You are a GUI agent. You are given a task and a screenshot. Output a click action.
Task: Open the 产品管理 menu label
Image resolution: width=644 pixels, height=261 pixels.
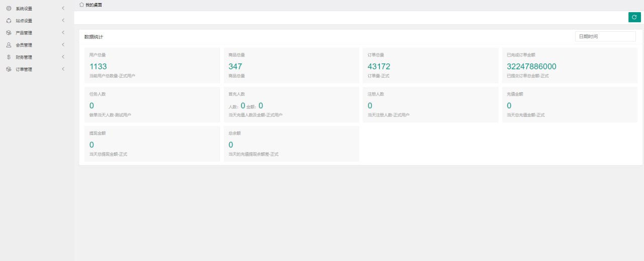pyautogui.click(x=24, y=33)
